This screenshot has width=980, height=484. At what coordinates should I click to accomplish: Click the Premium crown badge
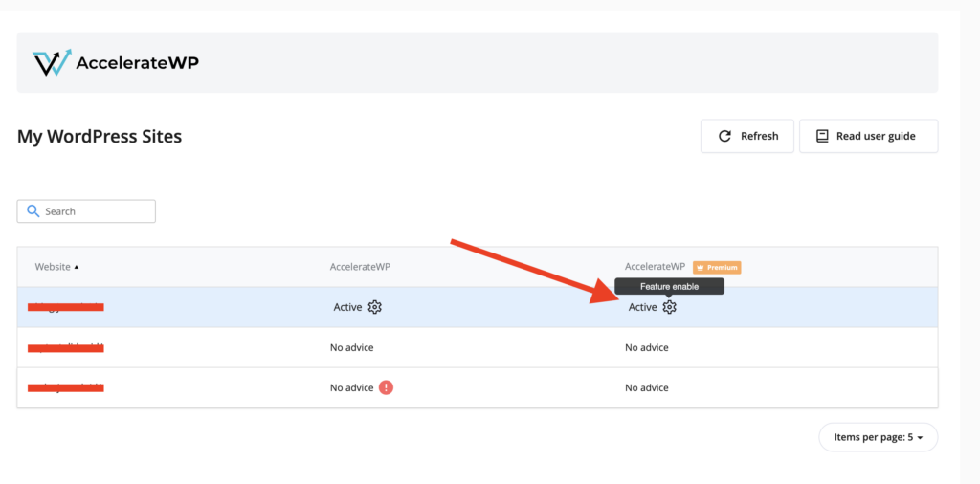(x=717, y=267)
